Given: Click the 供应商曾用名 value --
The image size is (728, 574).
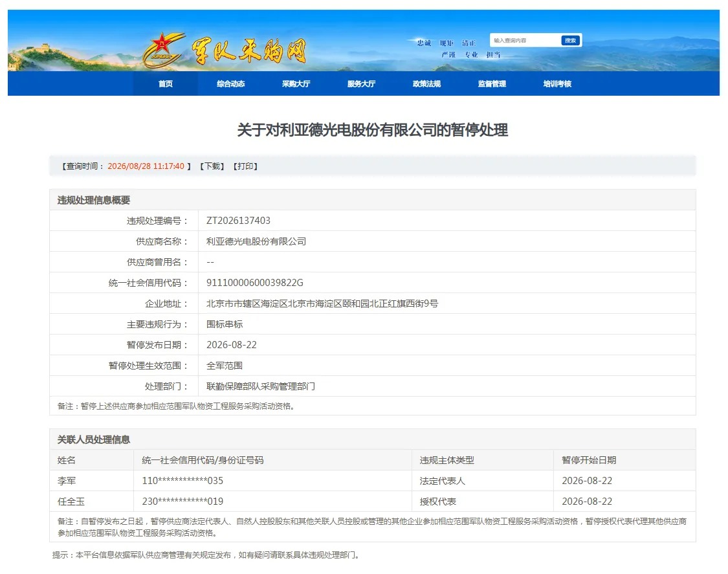Looking at the screenshot, I should coord(210,262).
